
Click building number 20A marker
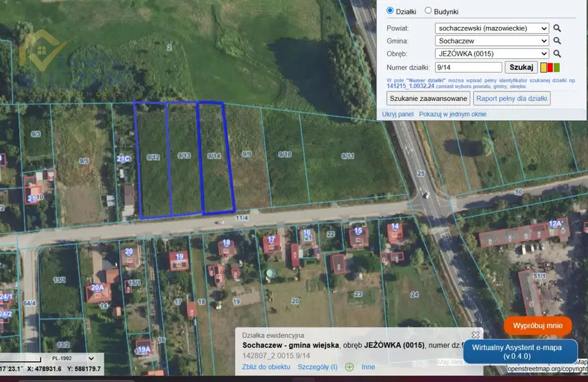(x=97, y=288)
